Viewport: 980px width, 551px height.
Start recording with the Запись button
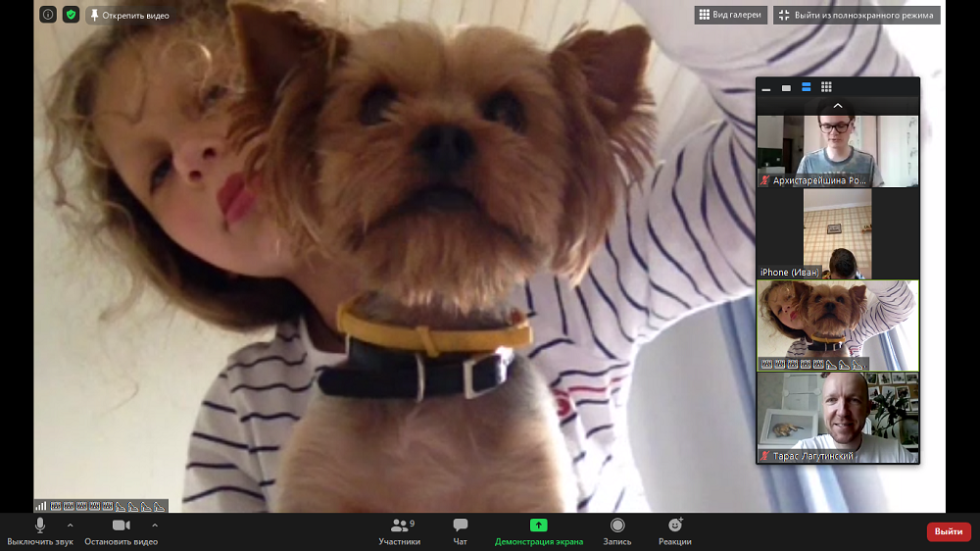[x=617, y=531]
